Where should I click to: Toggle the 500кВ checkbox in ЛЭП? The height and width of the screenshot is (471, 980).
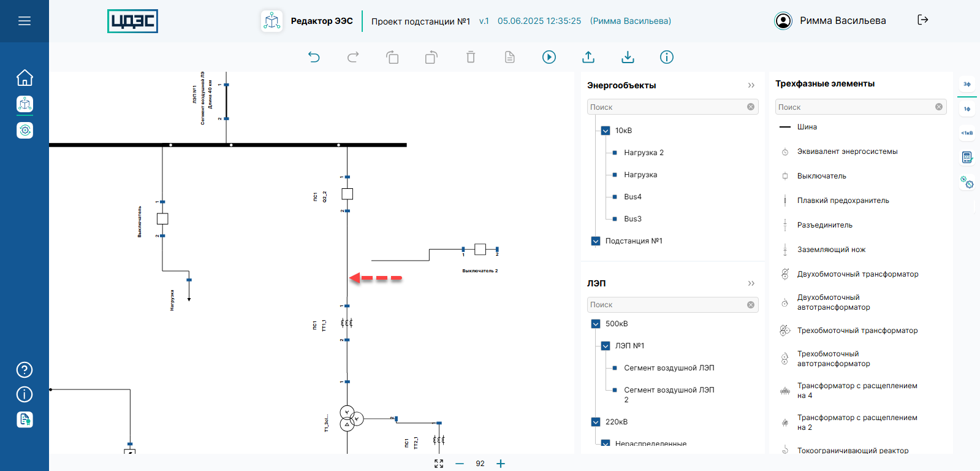[596, 324]
